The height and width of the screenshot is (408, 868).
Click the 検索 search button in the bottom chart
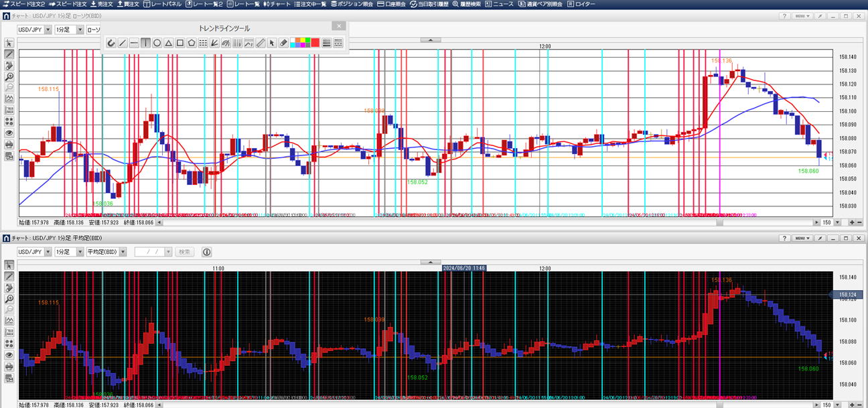click(x=184, y=252)
